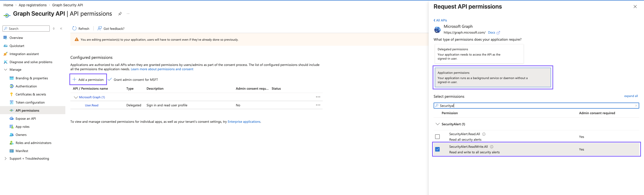Screen dimensions: 644x195
Task: Click the sidebar Search box
Action: [26, 29]
